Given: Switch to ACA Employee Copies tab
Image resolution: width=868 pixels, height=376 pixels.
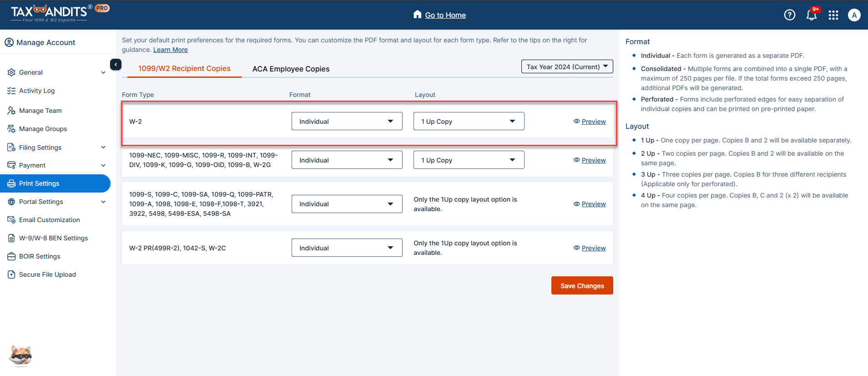Looking at the screenshot, I should pos(291,69).
